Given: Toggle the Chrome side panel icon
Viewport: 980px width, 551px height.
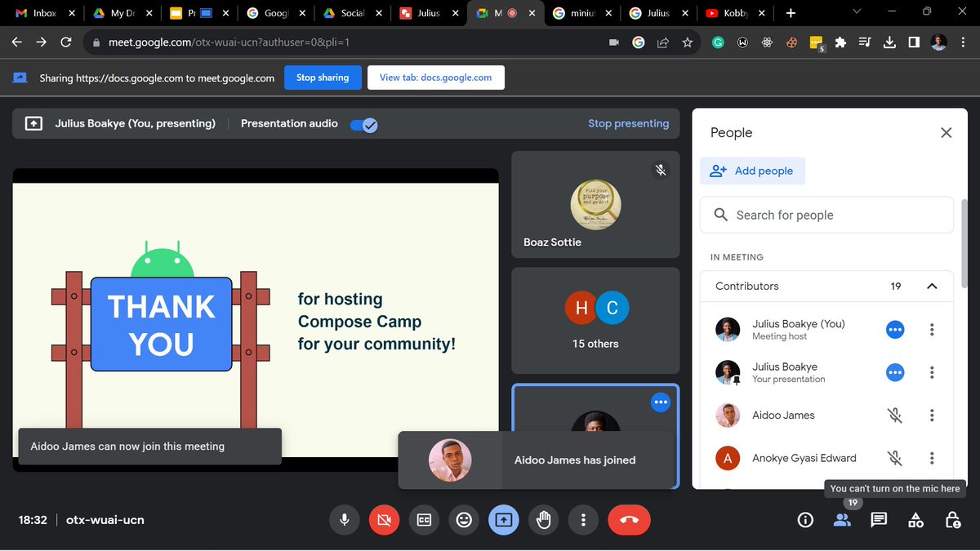Looking at the screenshot, I should 914,42.
